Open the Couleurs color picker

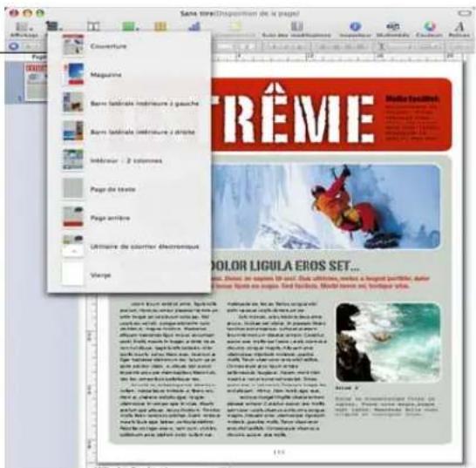click(429, 30)
